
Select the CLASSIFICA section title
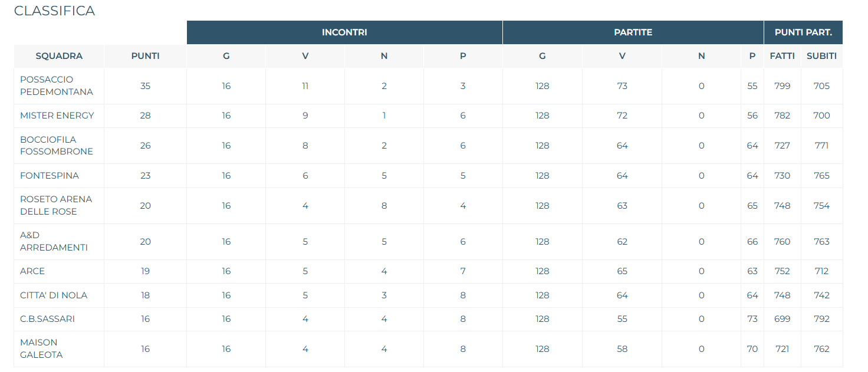54,11
